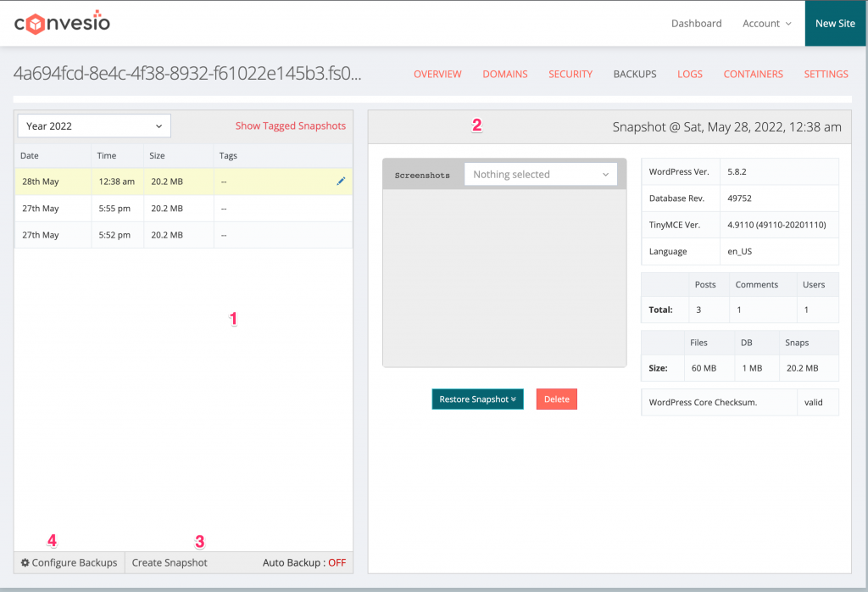Click WordPress version value 5.8.2
Viewport: 868px width, 592px height.
click(737, 171)
